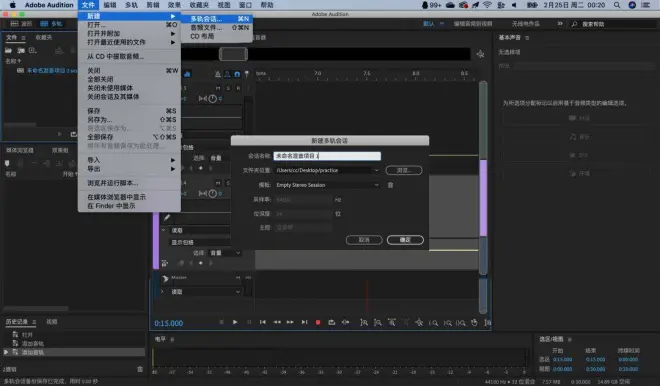Select 多轨会话 in the 新建 submenu

pos(217,19)
